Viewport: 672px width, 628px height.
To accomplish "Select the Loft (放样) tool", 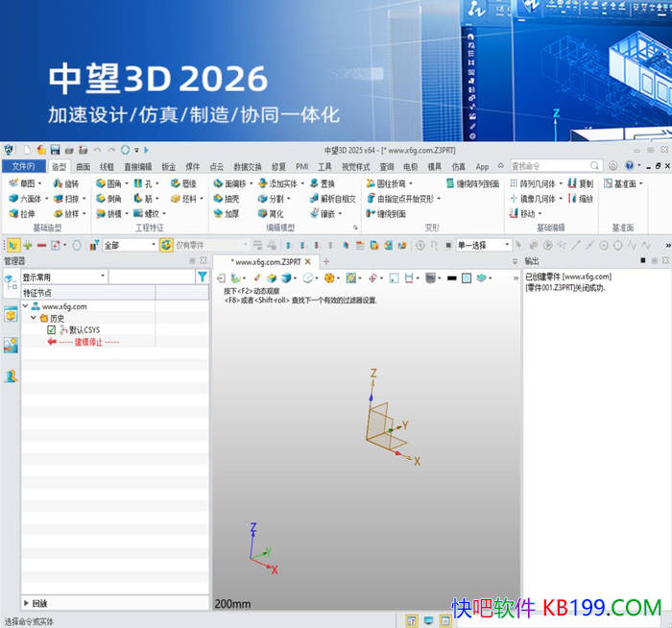I will point(66,213).
